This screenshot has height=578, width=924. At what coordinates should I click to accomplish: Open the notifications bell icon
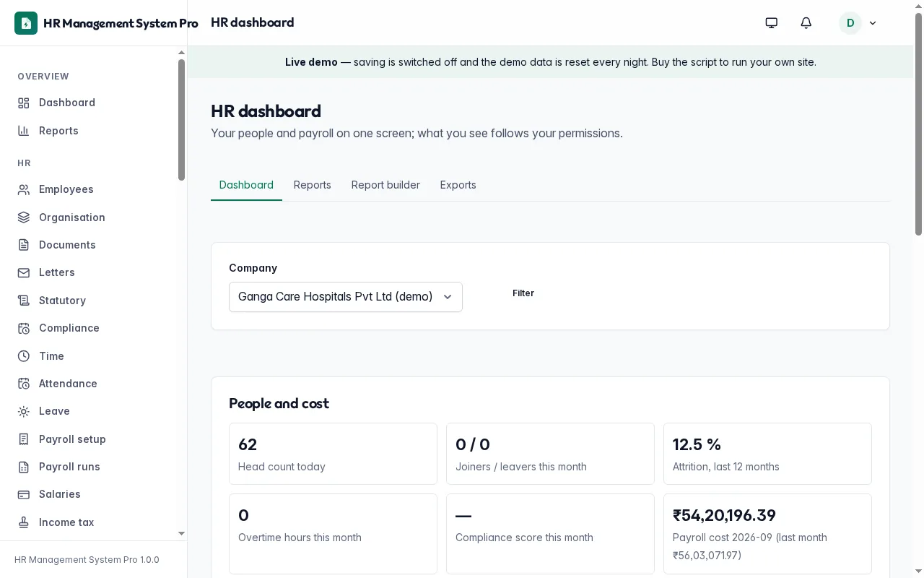806,23
